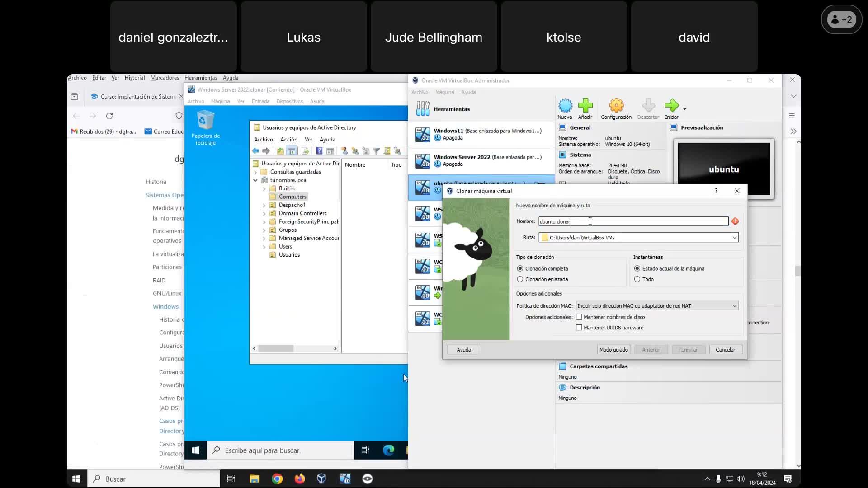Click the Modo guiado button
Image resolution: width=868 pixels, height=488 pixels.
pyautogui.click(x=613, y=350)
